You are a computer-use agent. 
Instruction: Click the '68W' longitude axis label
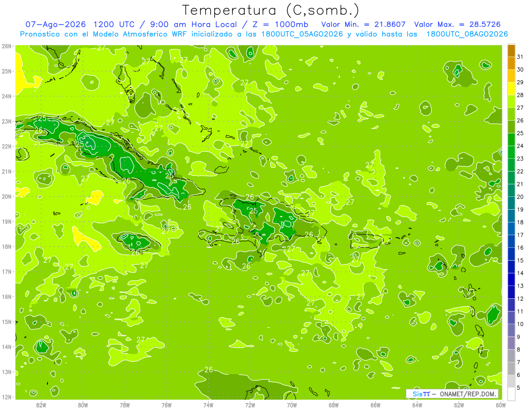click(333, 405)
